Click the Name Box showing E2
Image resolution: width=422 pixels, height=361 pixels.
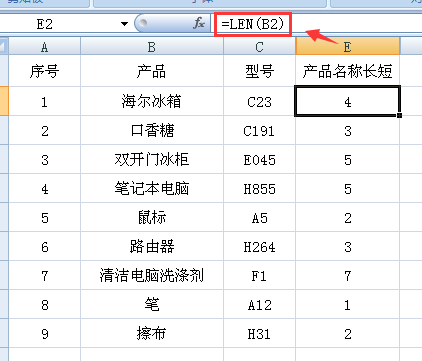59,24
